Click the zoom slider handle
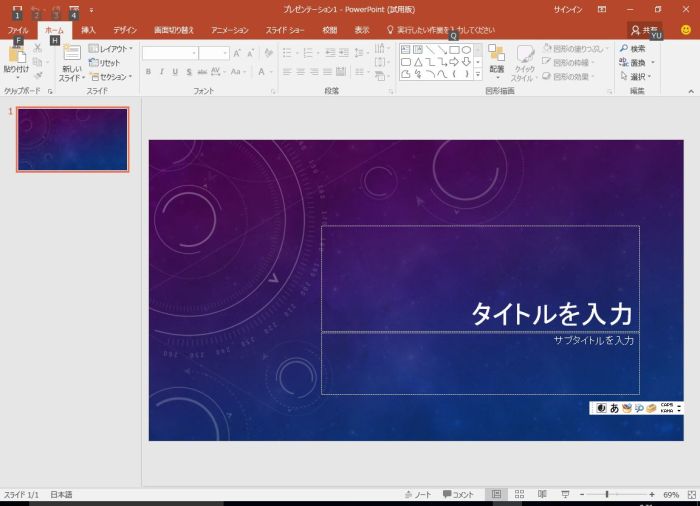 (x=607, y=494)
